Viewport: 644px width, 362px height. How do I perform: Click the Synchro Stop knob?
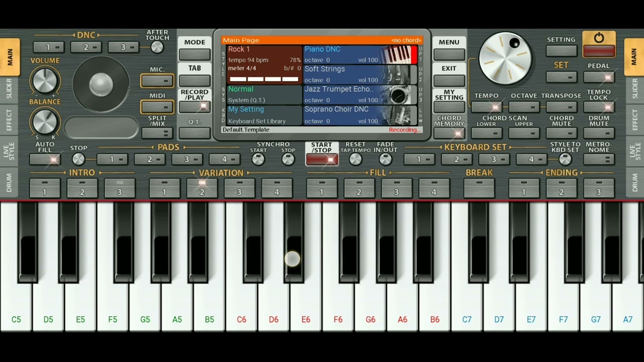coord(288,159)
